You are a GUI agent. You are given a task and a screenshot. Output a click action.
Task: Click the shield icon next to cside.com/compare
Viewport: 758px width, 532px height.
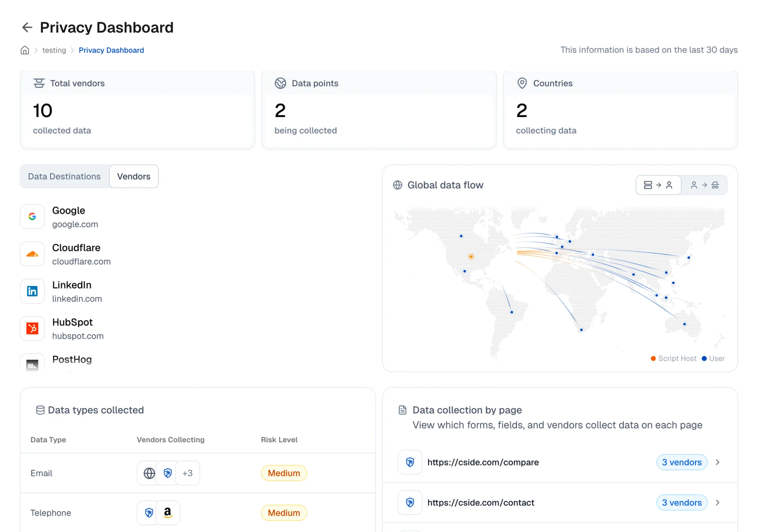click(410, 462)
